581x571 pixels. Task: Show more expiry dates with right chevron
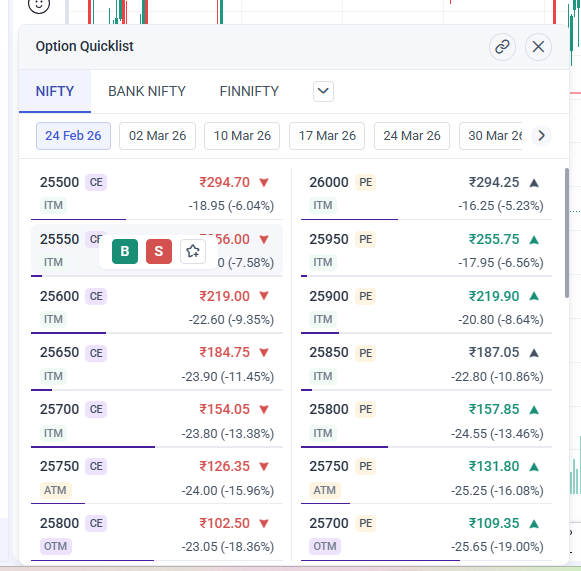point(541,136)
